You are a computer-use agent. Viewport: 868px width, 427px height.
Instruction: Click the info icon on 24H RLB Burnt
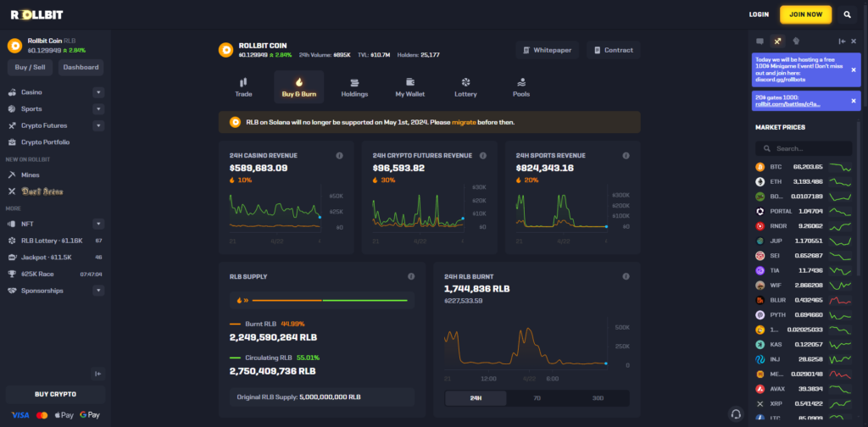click(x=626, y=276)
